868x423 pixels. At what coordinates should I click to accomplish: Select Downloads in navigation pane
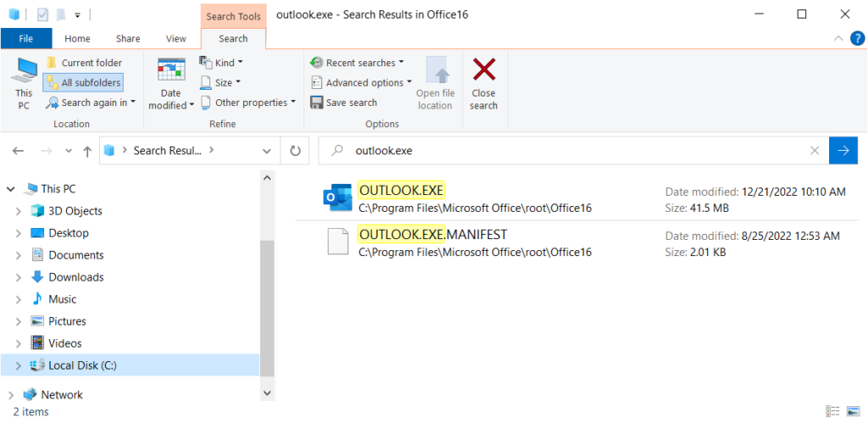tap(76, 277)
